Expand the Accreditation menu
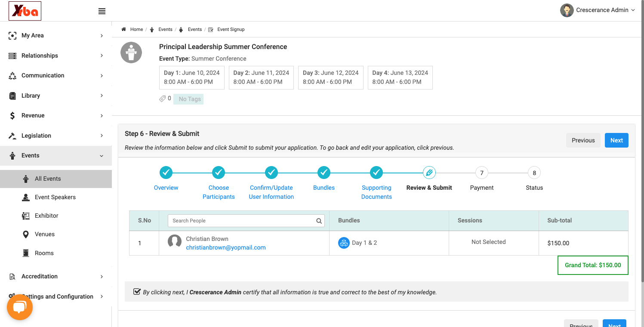644x327 pixels. tap(56, 276)
